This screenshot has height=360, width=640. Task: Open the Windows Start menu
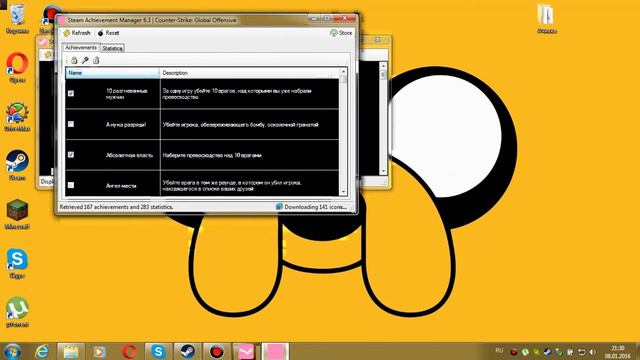point(12,351)
